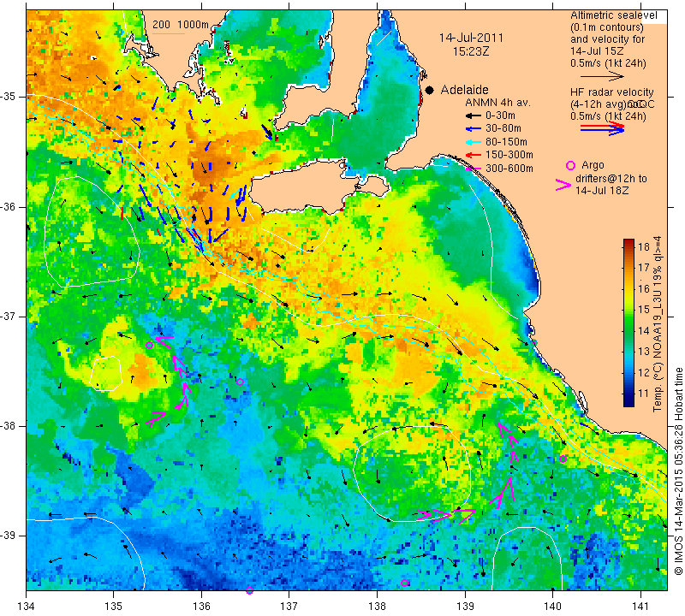This screenshot has height=616, width=685.
Task: Click the 137 longitude axis label
Action: [x=289, y=607]
